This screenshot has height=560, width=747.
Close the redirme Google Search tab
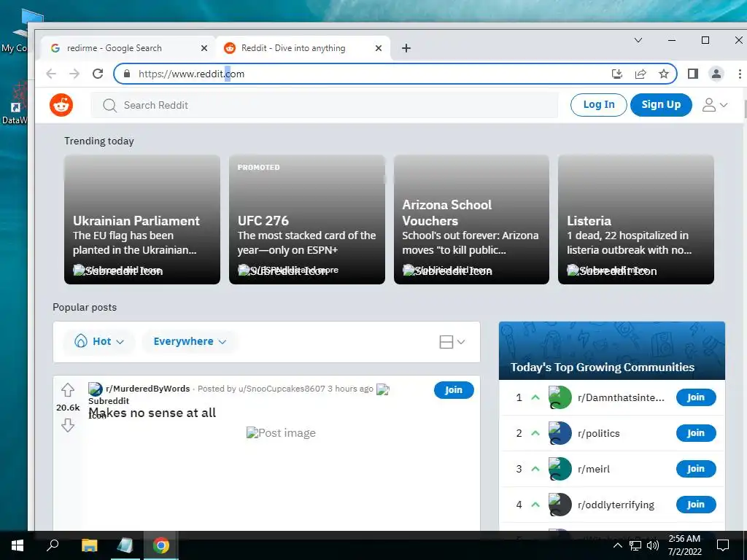[204, 48]
